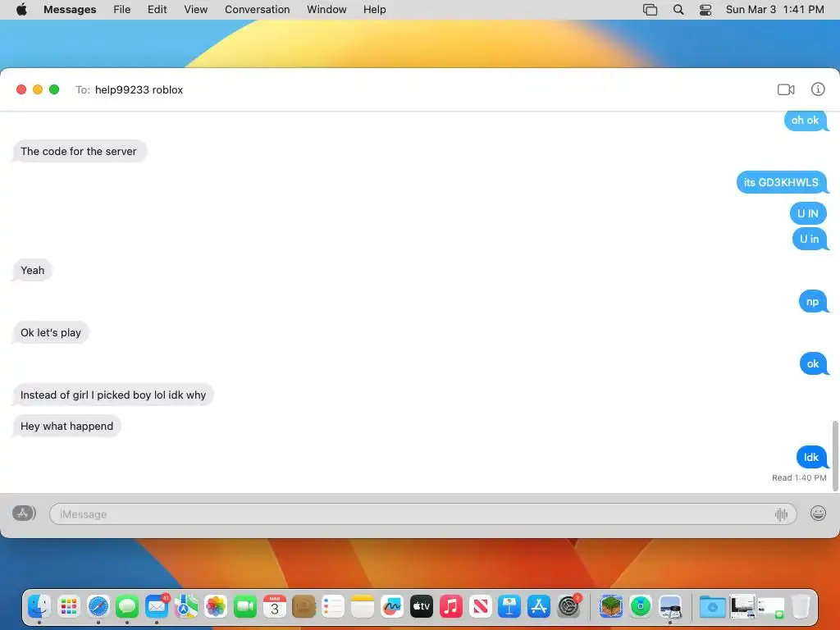Open Preview in the Dock
840x630 pixels.
[x=669, y=607]
